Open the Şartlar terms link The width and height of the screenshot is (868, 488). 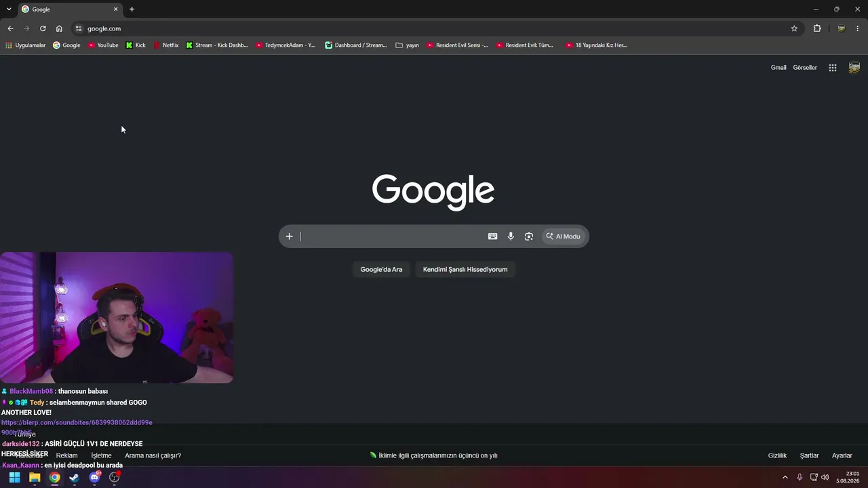pyautogui.click(x=810, y=455)
